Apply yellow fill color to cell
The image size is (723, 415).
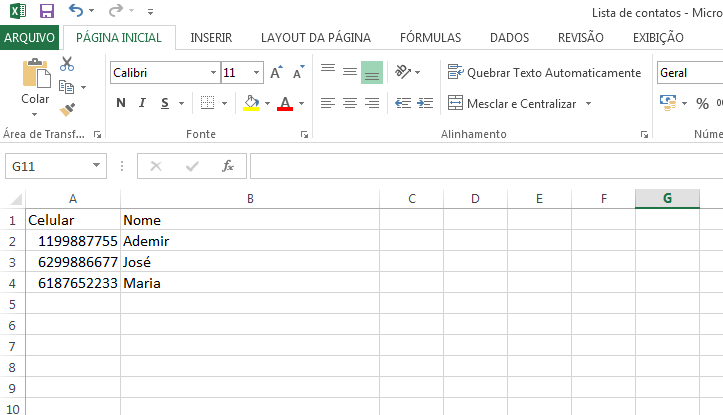pyautogui.click(x=251, y=103)
